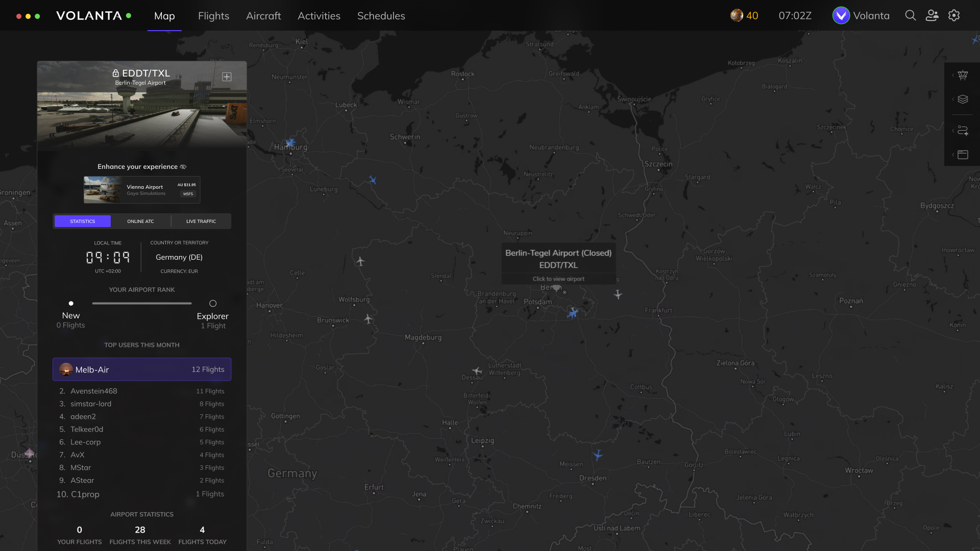
Task: Open the flight route planner icon
Action: (x=963, y=131)
